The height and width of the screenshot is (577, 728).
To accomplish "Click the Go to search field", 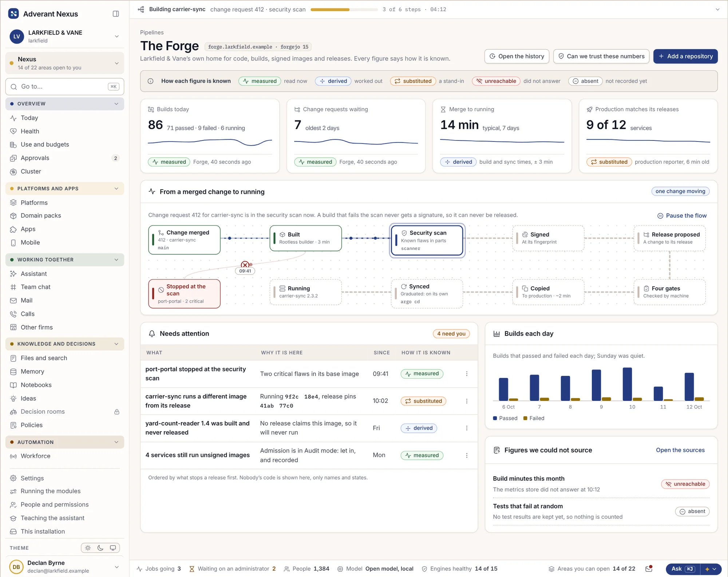I will click(65, 87).
